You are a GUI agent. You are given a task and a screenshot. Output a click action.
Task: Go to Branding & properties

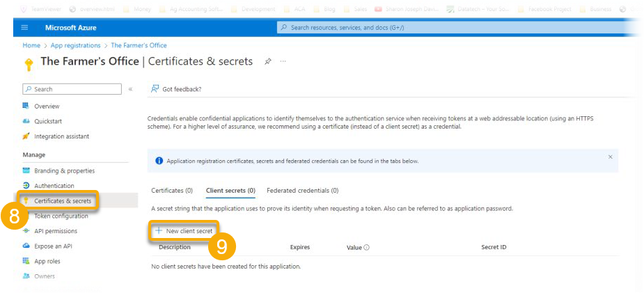point(64,171)
